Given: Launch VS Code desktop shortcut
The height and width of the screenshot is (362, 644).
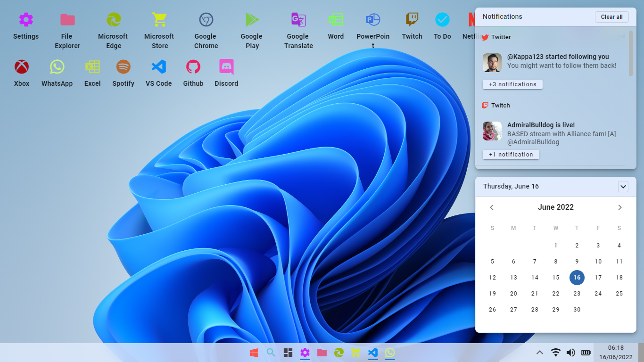Looking at the screenshot, I should point(158,74).
